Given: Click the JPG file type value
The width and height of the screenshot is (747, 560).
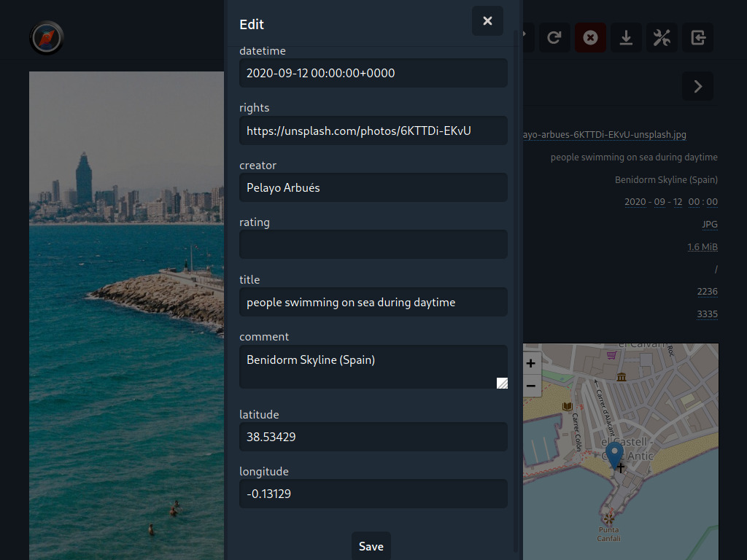Looking at the screenshot, I should (x=709, y=225).
